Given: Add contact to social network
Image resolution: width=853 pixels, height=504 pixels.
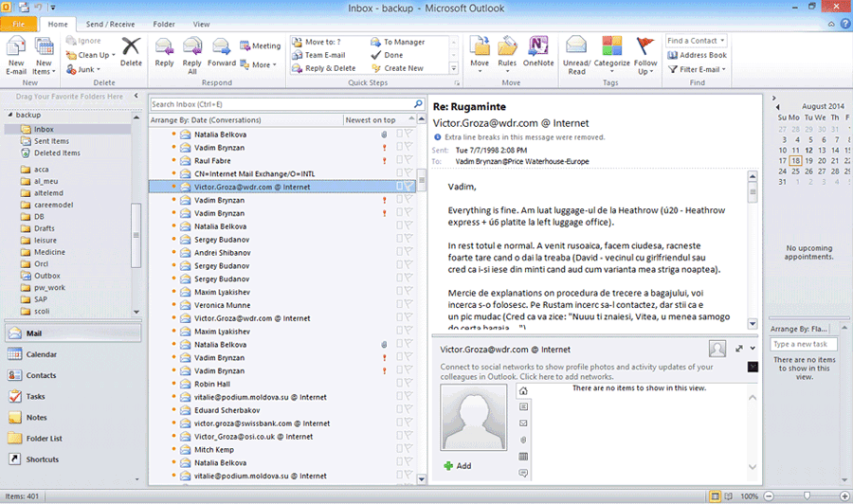Looking at the screenshot, I should pos(458,466).
